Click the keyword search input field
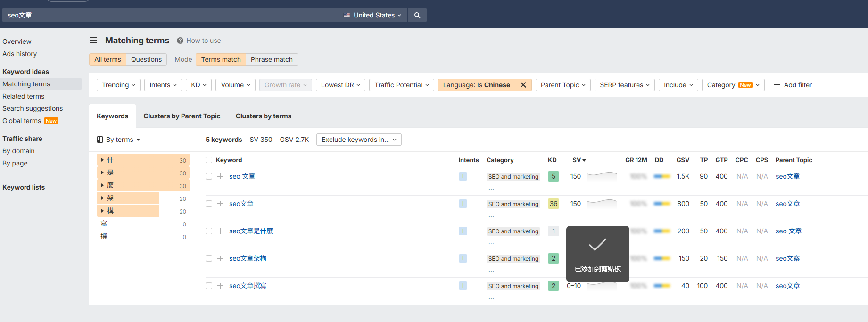This screenshot has height=322, width=868. pos(170,15)
